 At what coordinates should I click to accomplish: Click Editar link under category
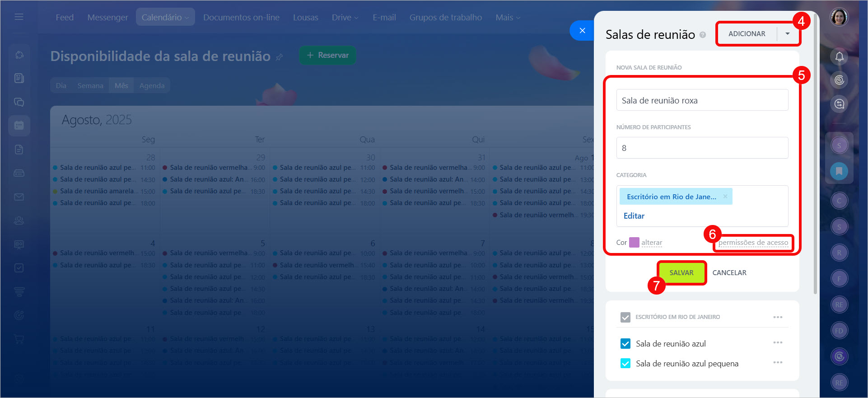pos(634,216)
